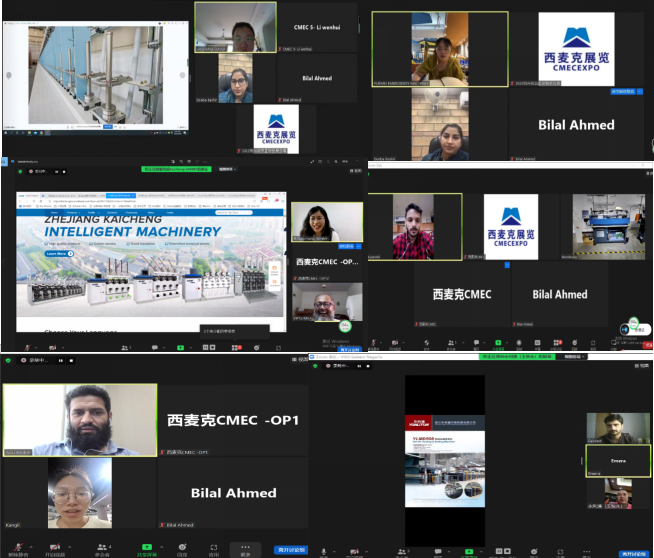Open Breakout Rooms icon in middle-right window

click(x=557, y=343)
